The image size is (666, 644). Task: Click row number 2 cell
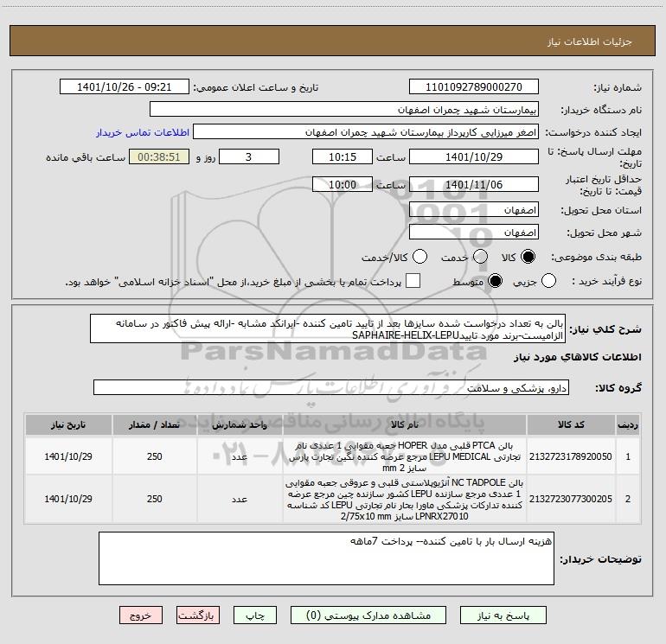628,500
